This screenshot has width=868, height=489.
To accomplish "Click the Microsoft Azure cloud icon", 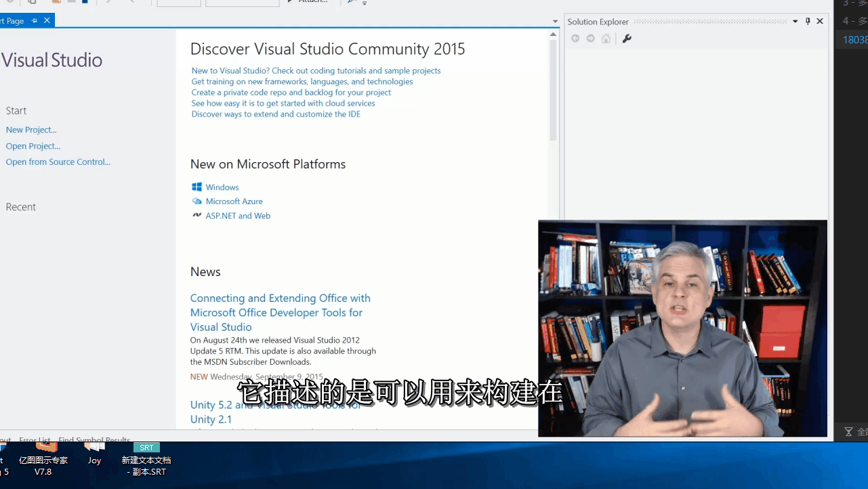I will pyautogui.click(x=197, y=201).
